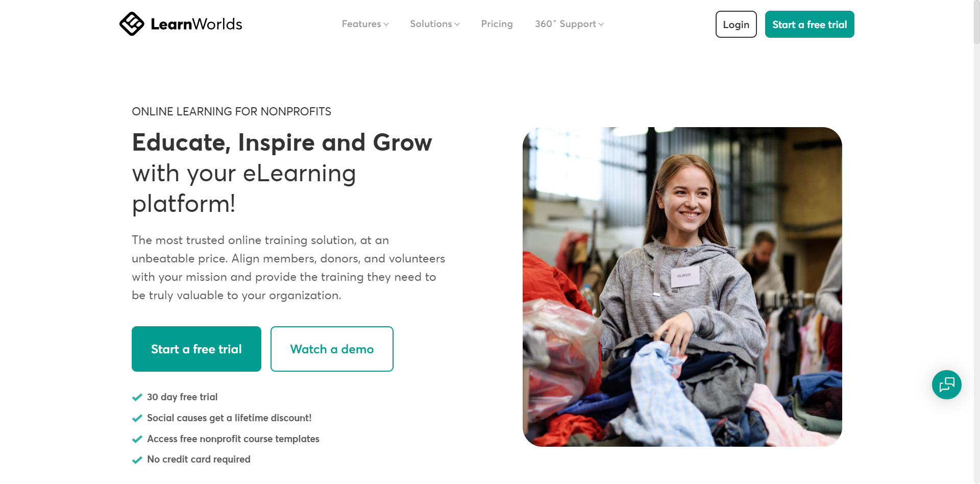Click the page vertical scrollbar

(976, 242)
